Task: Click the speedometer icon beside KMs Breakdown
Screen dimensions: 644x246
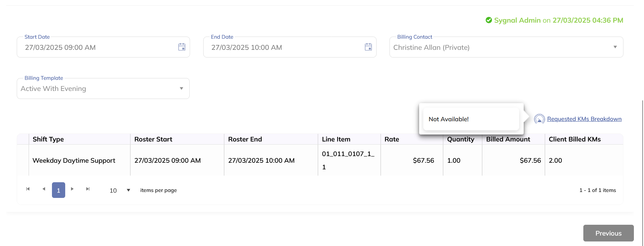Action: 539,119
